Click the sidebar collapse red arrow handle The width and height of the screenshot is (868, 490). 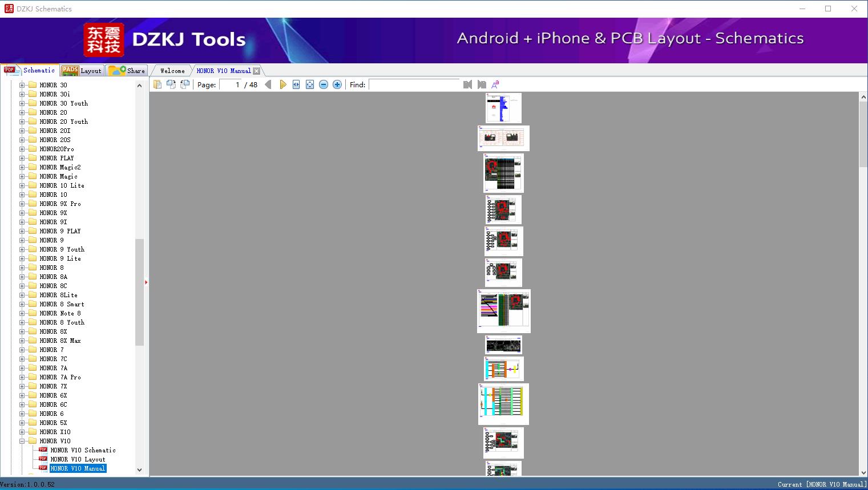point(146,282)
